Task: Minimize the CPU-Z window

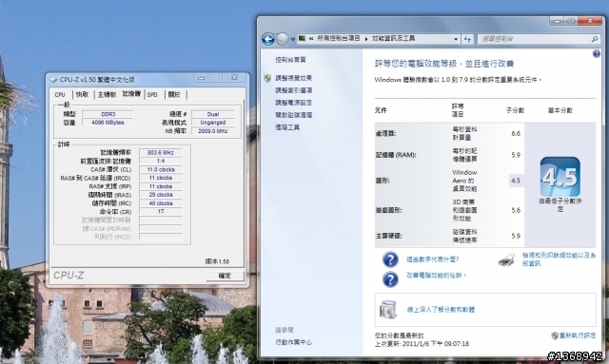Action: [201, 78]
